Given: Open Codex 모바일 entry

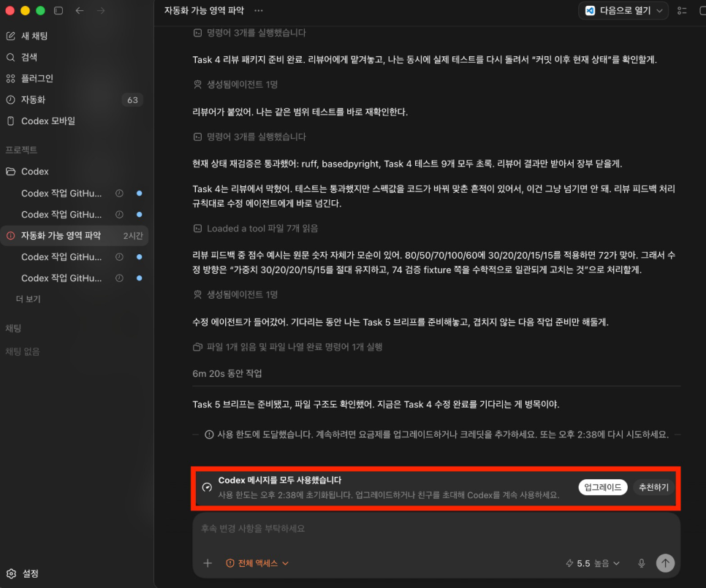Looking at the screenshot, I should [41, 121].
